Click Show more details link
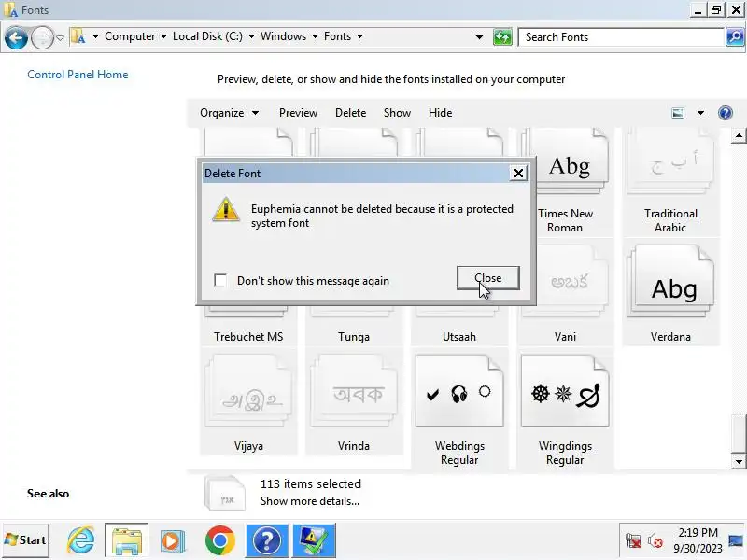747x560 pixels. [x=310, y=501]
